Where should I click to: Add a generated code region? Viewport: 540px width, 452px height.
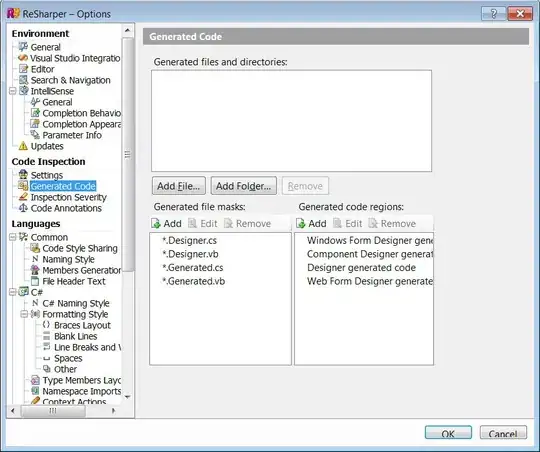(311, 224)
